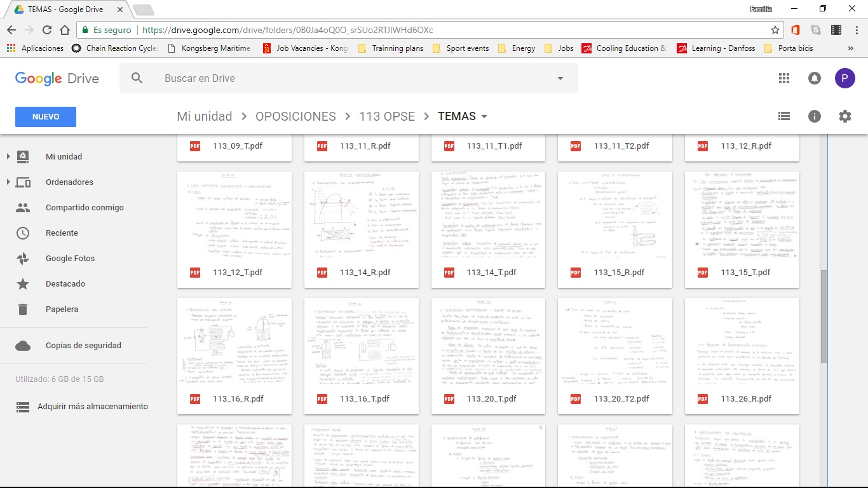Select file 113_20_T.pdf thumbnail
868x488 pixels.
pyautogui.click(x=488, y=342)
